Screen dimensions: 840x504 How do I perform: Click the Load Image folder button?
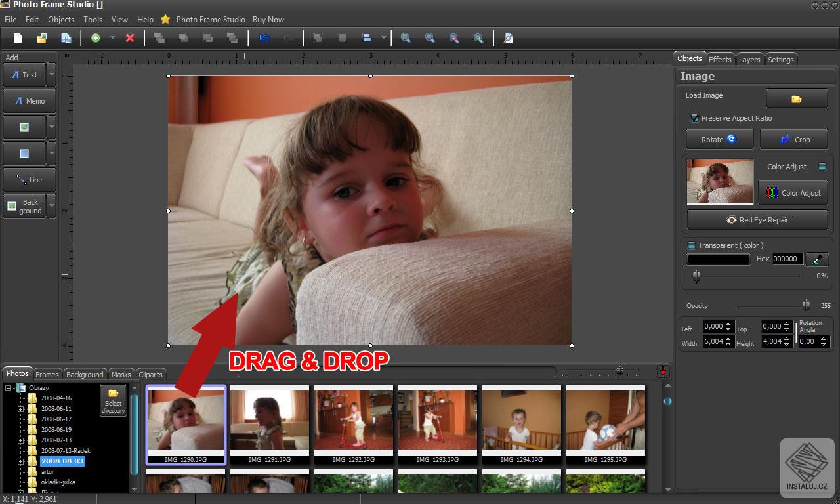797,98
